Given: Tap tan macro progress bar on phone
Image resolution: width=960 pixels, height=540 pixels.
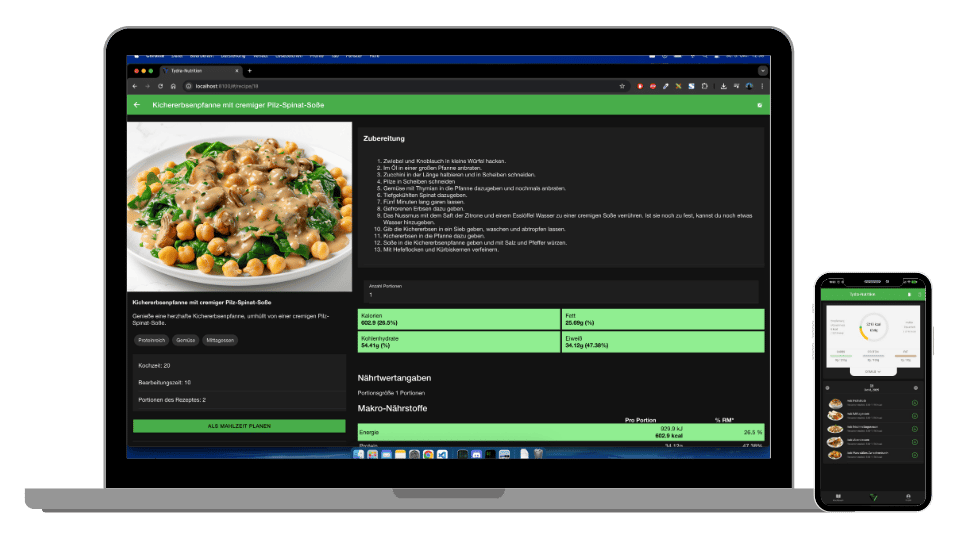Looking at the screenshot, I should pyautogui.click(x=906, y=355).
